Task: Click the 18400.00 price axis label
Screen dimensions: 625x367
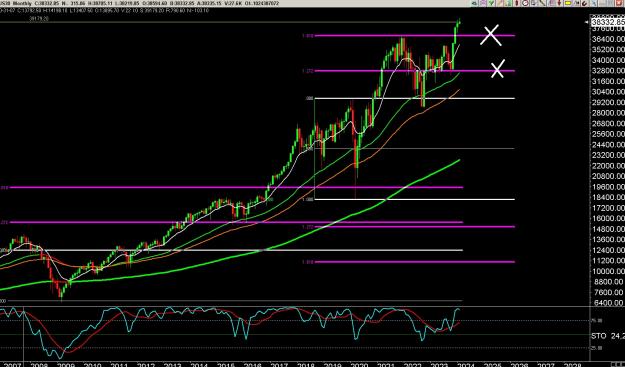Action: [609, 197]
